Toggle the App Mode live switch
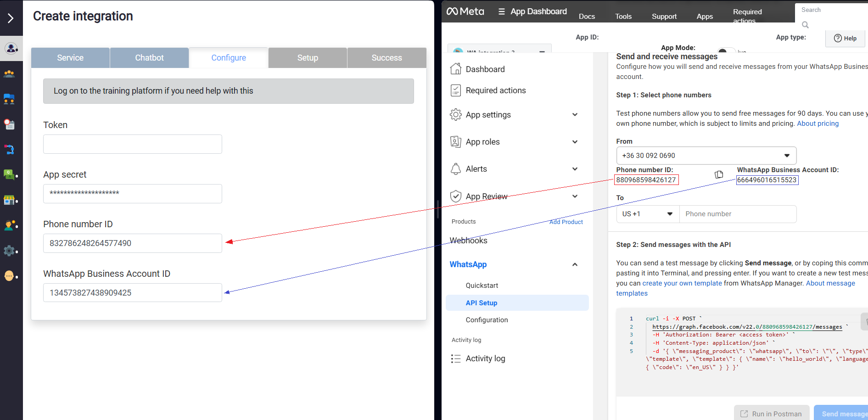The image size is (868, 420). click(726, 51)
